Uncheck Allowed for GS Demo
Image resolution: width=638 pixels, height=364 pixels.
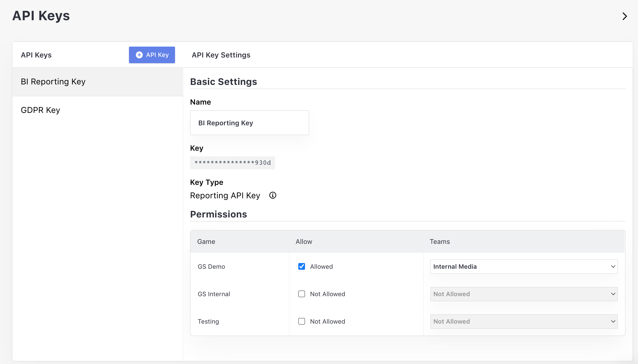[302, 266]
